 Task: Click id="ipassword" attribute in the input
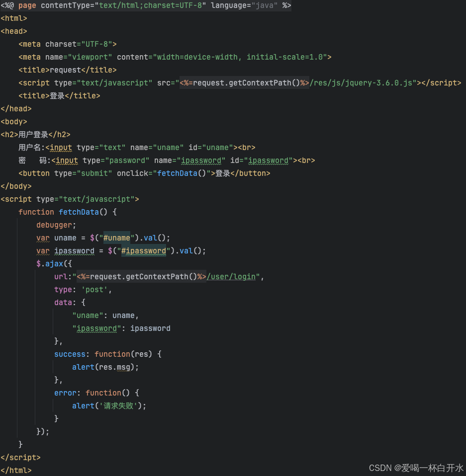tap(262, 160)
